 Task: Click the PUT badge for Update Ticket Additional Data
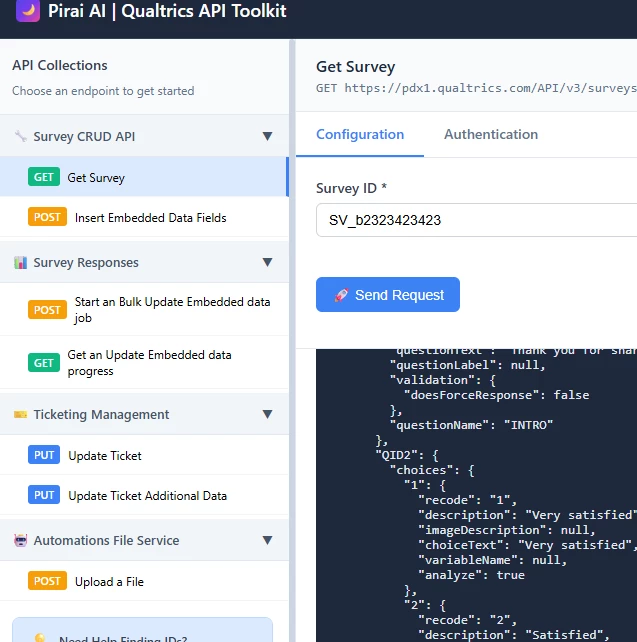(x=44, y=495)
